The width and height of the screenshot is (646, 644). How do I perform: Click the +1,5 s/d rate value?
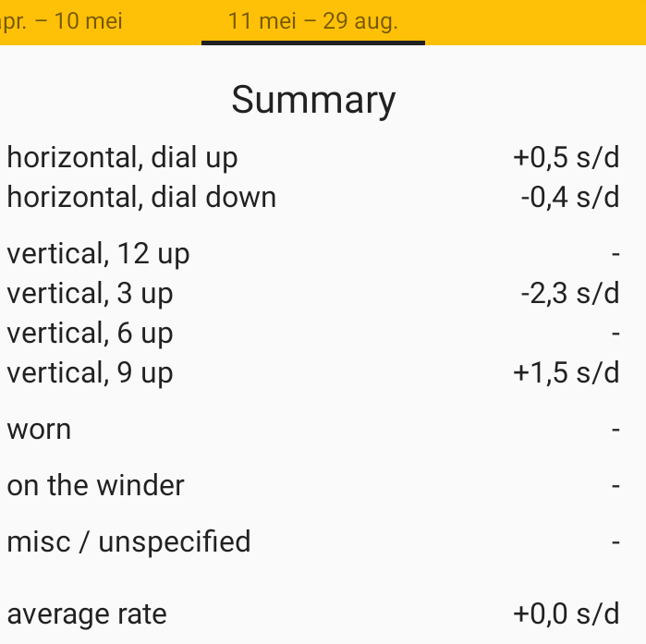coord(566,373)
